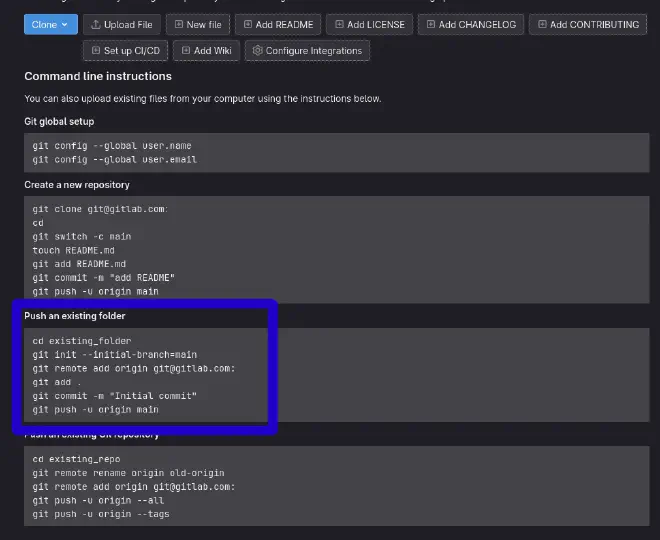Click the Add CHANGELOG button
The height and width of the screenshot is (540, 660).
click(x=471, y=24)
